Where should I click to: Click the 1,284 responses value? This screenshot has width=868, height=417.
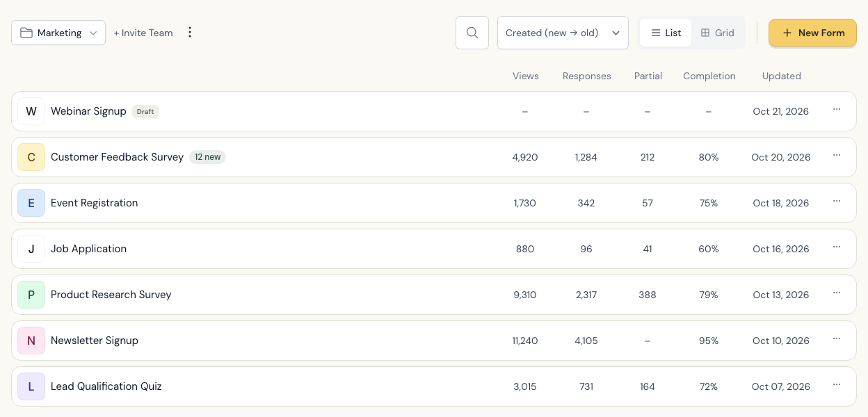click(x=586, y=157)
